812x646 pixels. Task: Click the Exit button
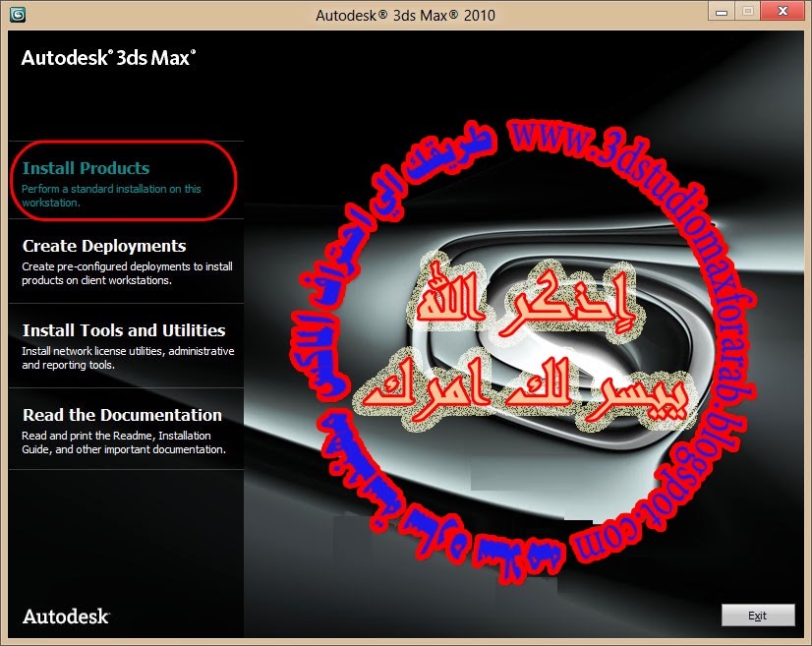point(758,616)
